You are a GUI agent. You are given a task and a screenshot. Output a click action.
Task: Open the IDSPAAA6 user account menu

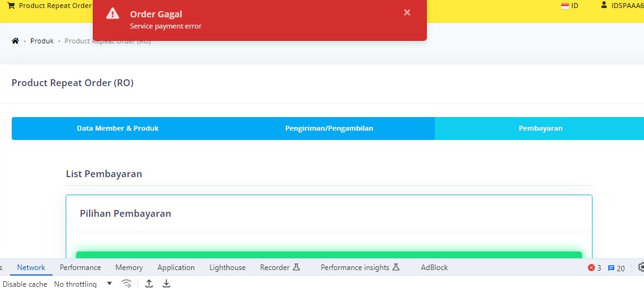tap(627, 6)
